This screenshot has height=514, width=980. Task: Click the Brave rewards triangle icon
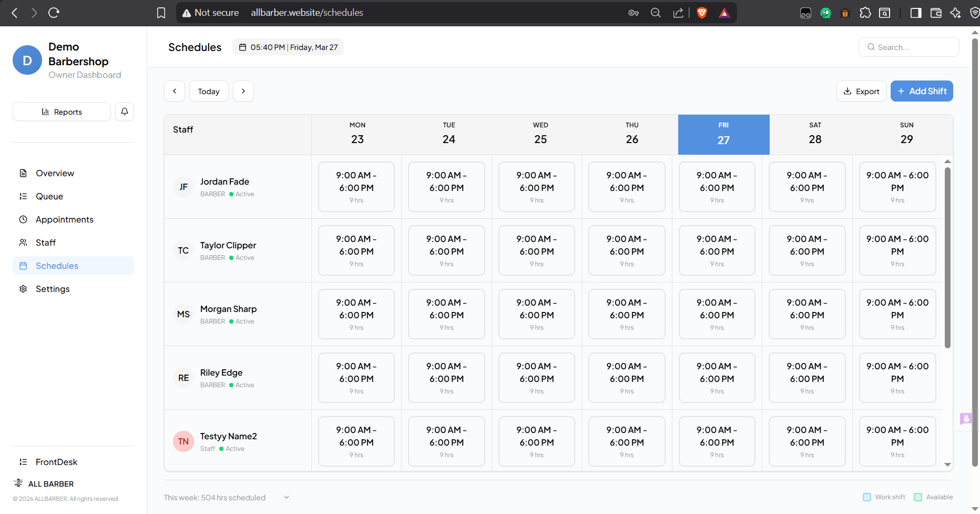[x=724, y=13]
